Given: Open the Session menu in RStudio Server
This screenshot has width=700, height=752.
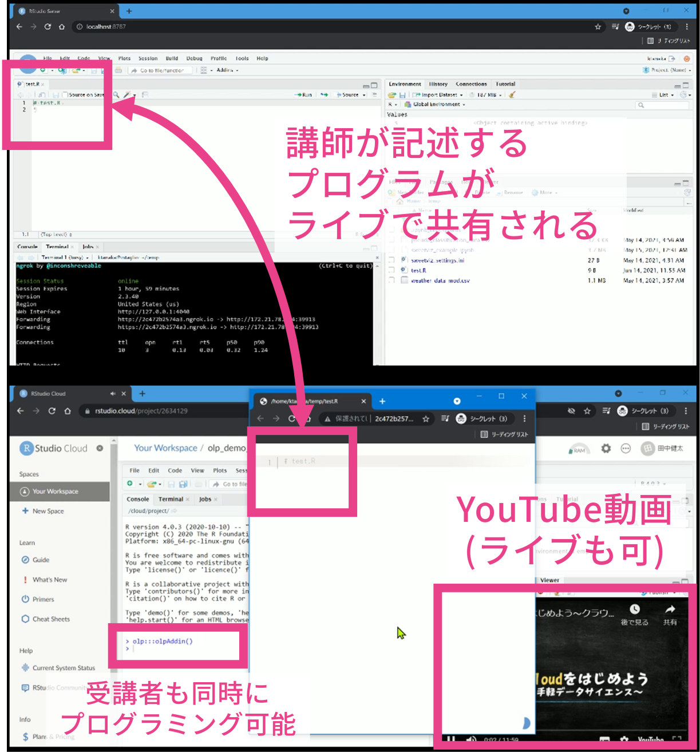Looking at the screenshot, I should pos(148,58).
